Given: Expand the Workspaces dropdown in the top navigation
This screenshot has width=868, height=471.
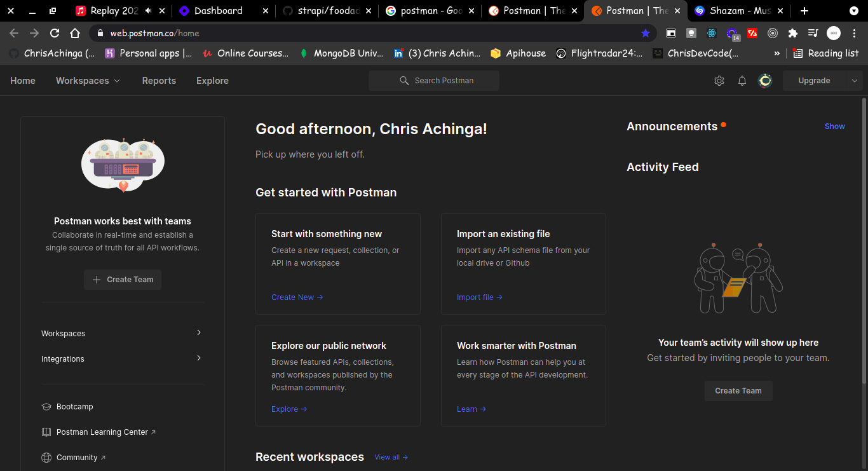Looking at the screenshot, I should 88,81.
